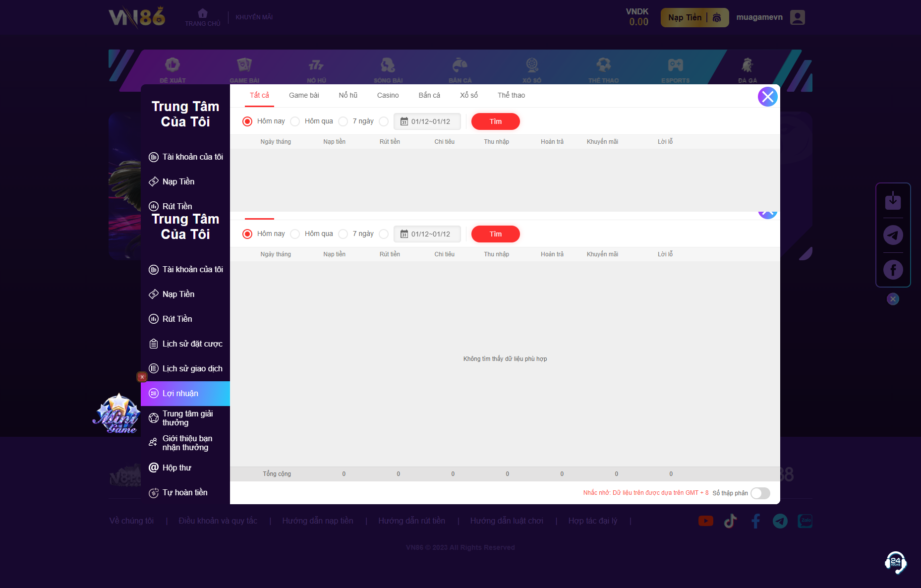Open Lịch sử đặt cược bet history
This screenshot has width=921, height=588.
click(x=192, y=344)
